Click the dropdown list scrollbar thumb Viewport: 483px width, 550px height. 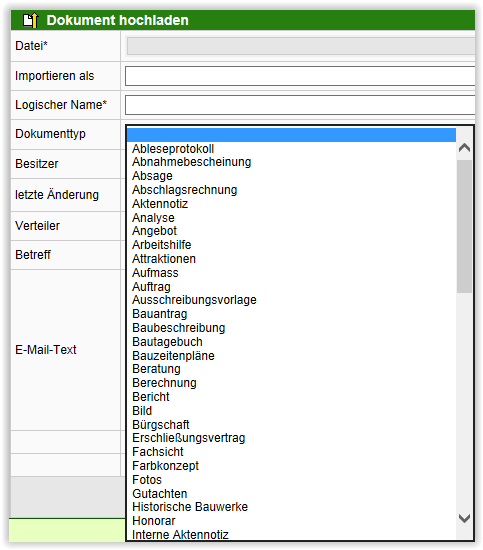pos(464,226)
